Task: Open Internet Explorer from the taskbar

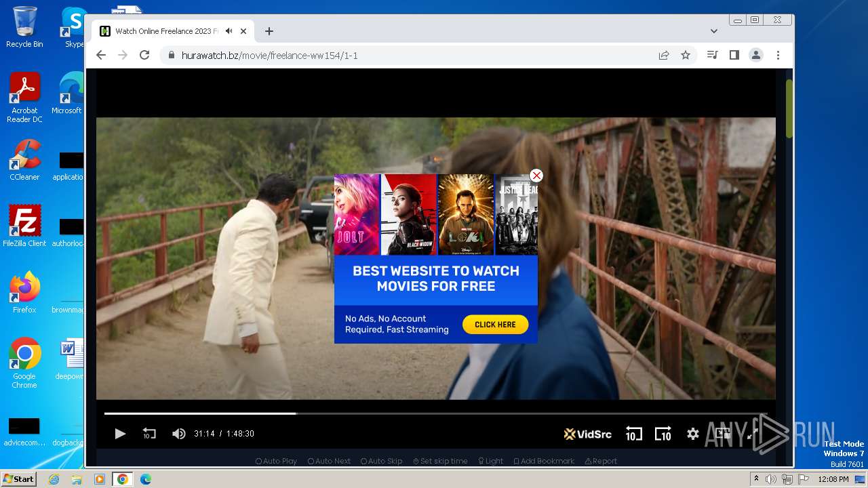Action: pos(54,479)
